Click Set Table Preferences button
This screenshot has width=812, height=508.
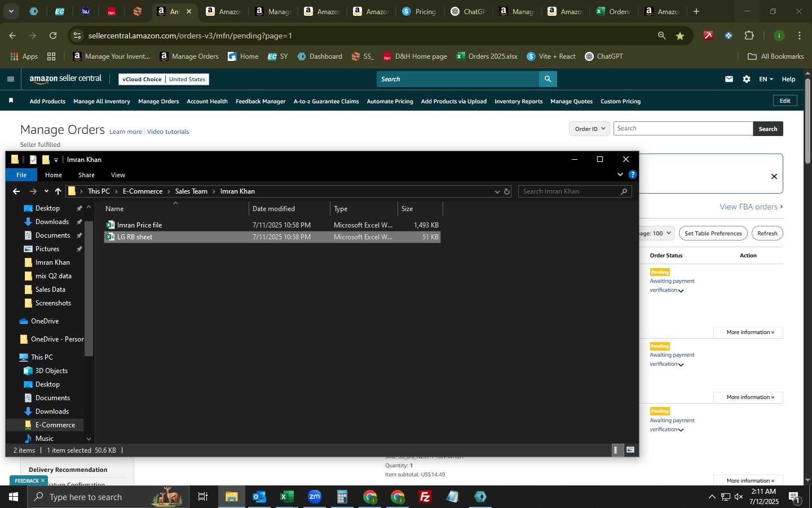(x=713, y=233)
